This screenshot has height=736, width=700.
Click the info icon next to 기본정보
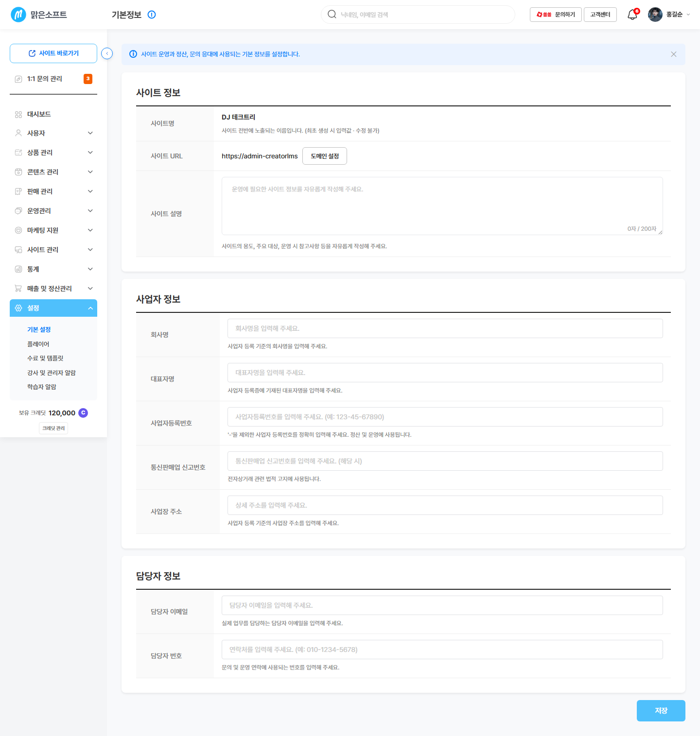point(152,15)
